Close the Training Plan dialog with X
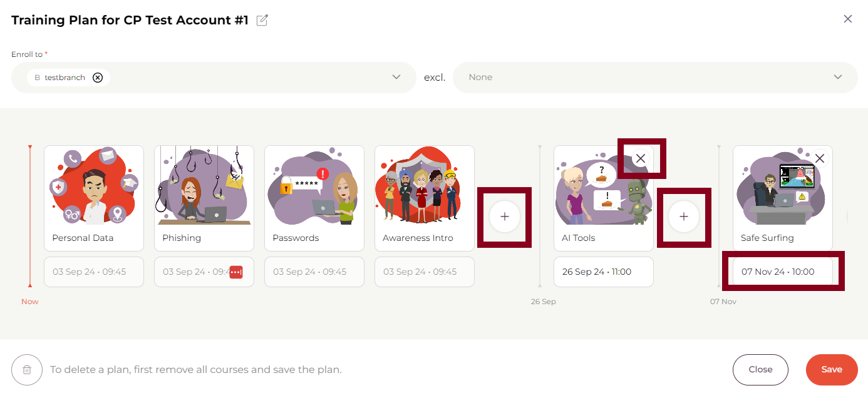868x393 pixels. [x=848, y=19]
